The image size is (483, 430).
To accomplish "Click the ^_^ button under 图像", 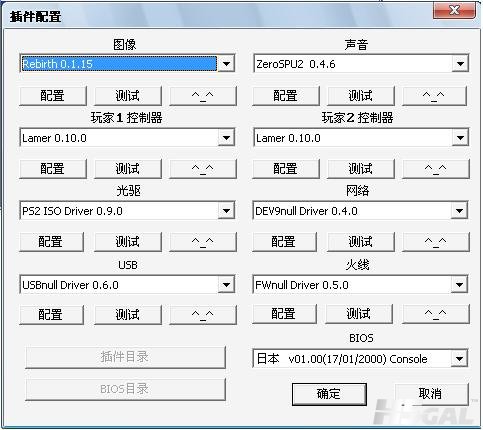I will tap(203, 96).
